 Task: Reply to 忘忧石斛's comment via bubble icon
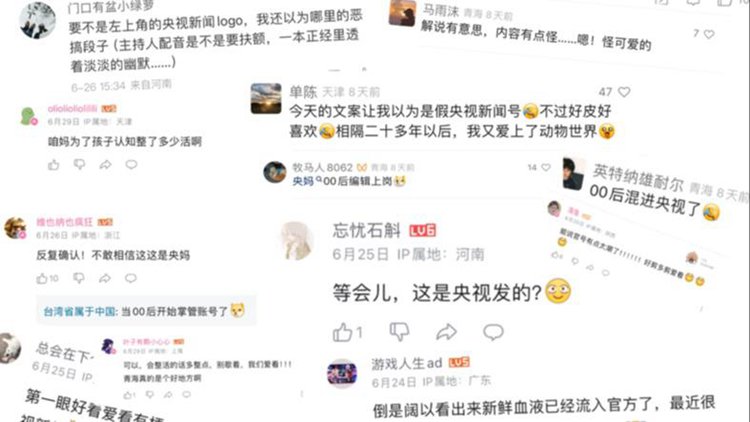493,332
